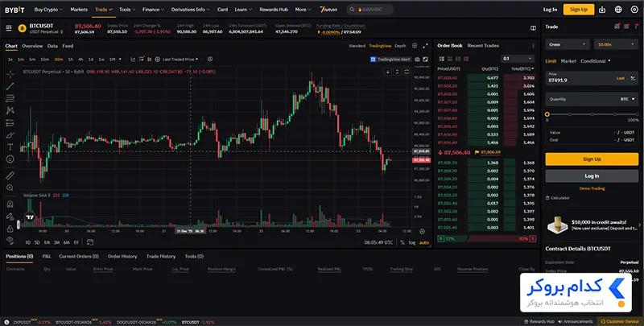Select the ruler measure tool
The image size is (644, 326).
coord(10,175)
